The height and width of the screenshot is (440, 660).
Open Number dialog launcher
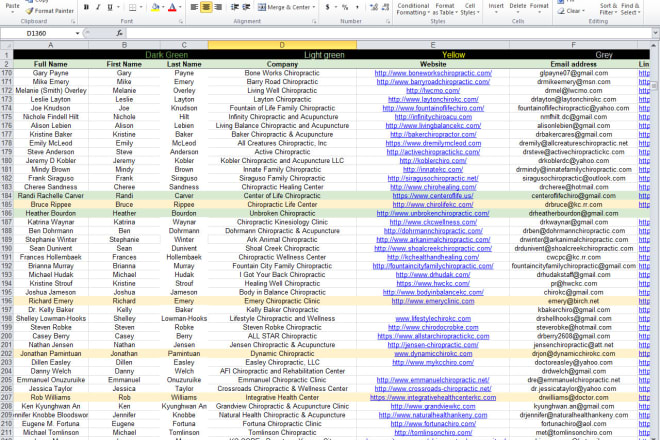point(388,21)
